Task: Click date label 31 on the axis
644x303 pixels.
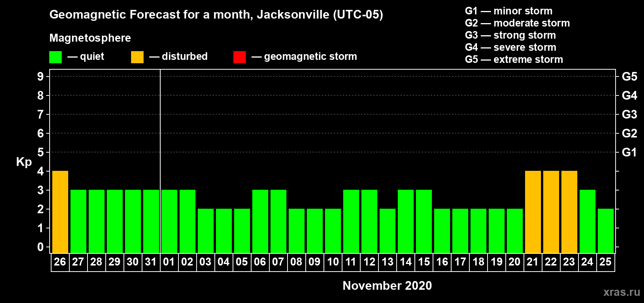Action: [x=151, y=262]
